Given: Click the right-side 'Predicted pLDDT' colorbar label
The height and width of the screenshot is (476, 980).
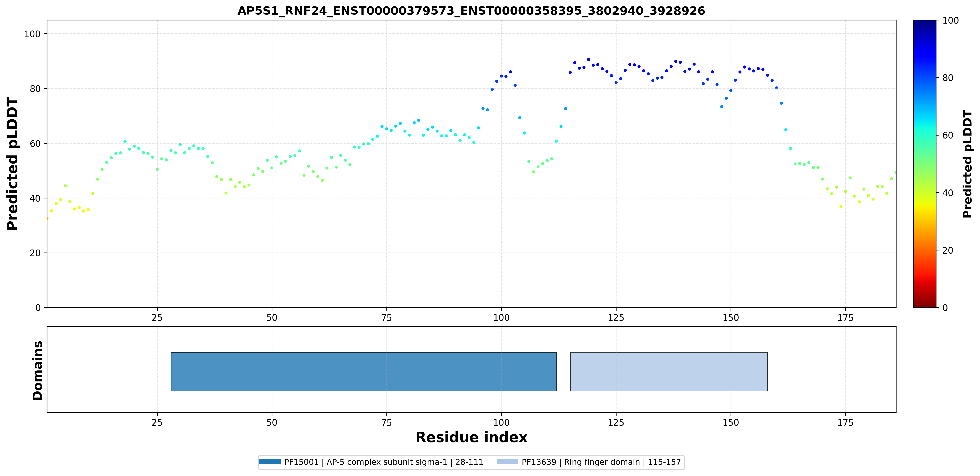Looking at the screenshot, I should point(967,164).
